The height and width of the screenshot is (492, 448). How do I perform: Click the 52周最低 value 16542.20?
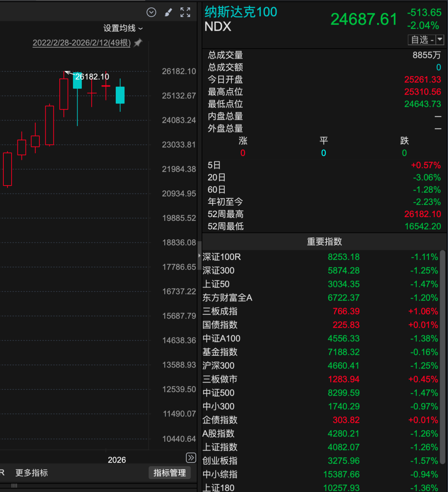coord(423,227)
